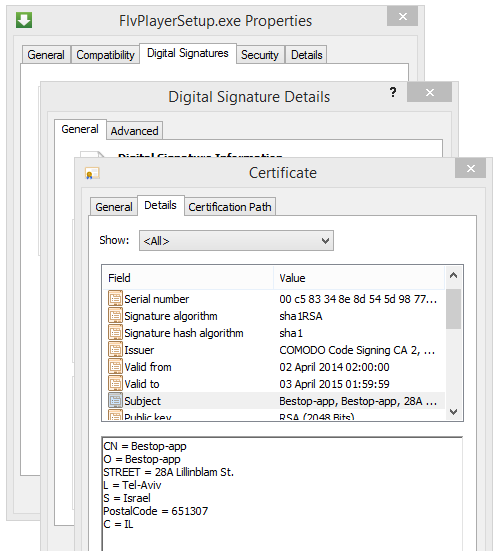Click the Issuer field icon
This screenshot has width=501, height=551.
pos(115,350)
